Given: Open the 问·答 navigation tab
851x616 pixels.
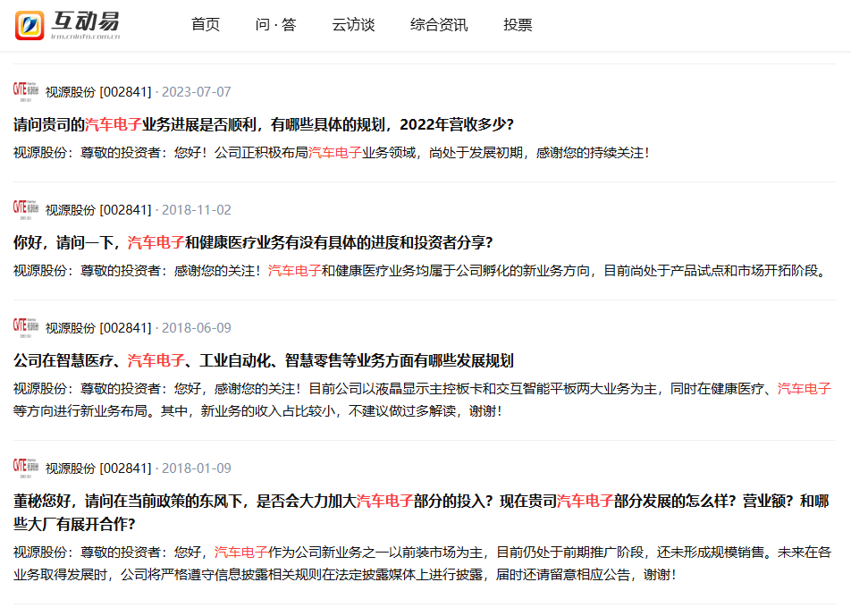Looking at the screenshot, I should pyautogui.click(x=275, y=24).
